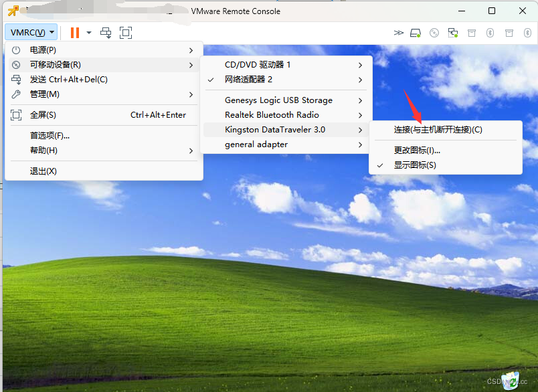538x392 pixels.
Task: Click the toolbar Send Ctrl+Alt+Del icon
Action: coord(106,33)
